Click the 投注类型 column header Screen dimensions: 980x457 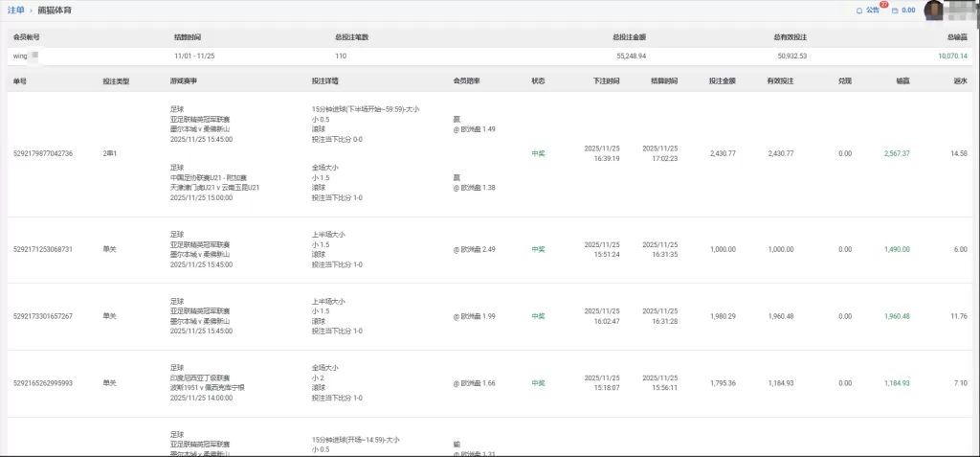click(115, 81)
